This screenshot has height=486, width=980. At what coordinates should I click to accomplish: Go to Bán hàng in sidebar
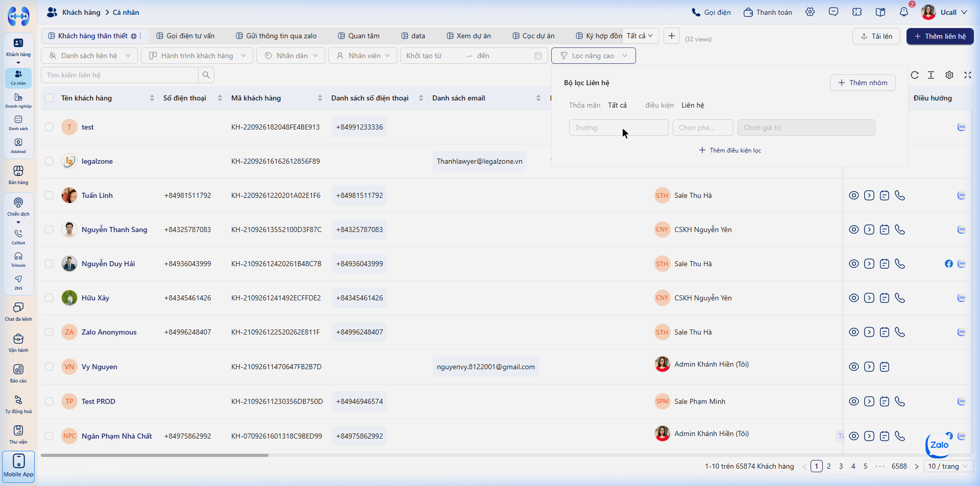(18, 175)
